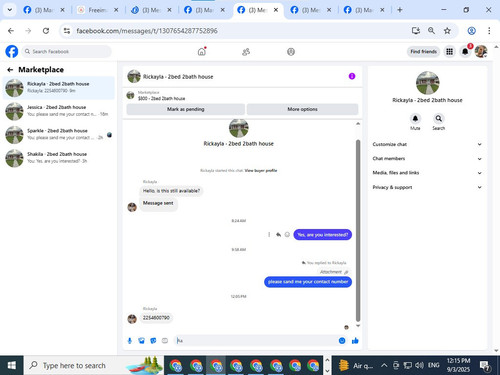Image resolution: width=500 pixels, height=375 pixels.
Task: Go to the Home feed icon
Action: (202, 52)
